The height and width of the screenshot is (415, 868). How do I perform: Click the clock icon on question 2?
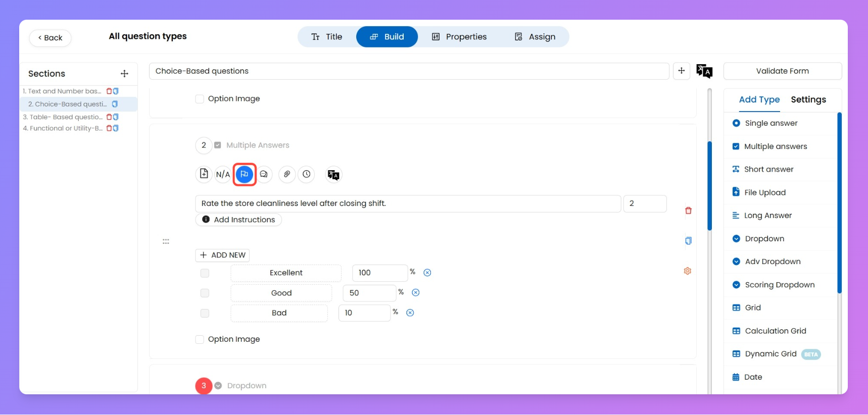coord(307,174)
